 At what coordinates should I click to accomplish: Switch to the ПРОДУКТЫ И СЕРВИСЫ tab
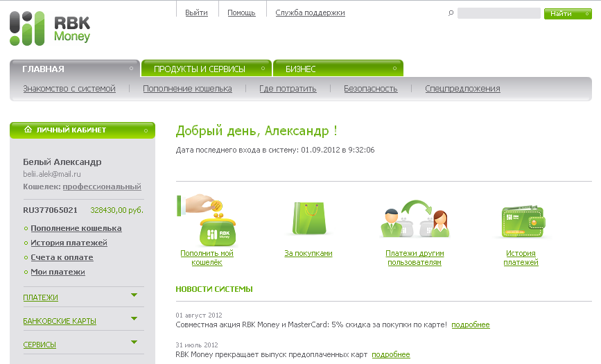pos(207,69)
